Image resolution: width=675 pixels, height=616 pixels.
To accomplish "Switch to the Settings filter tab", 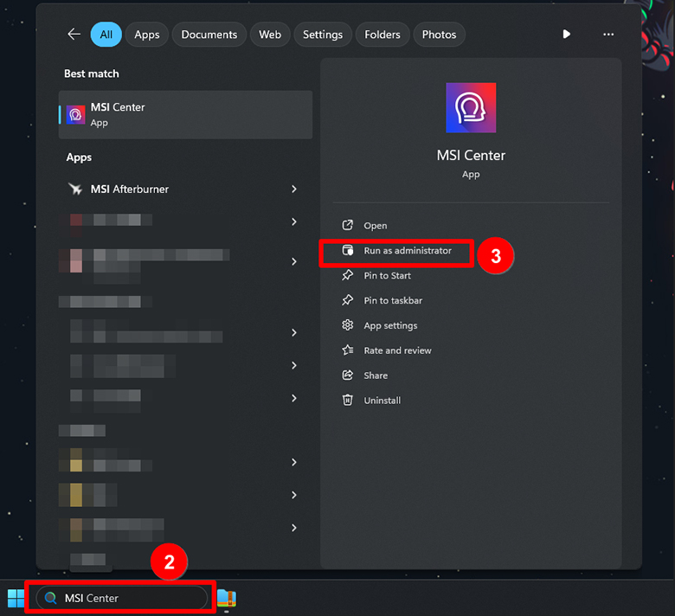I will click(323, 35).
